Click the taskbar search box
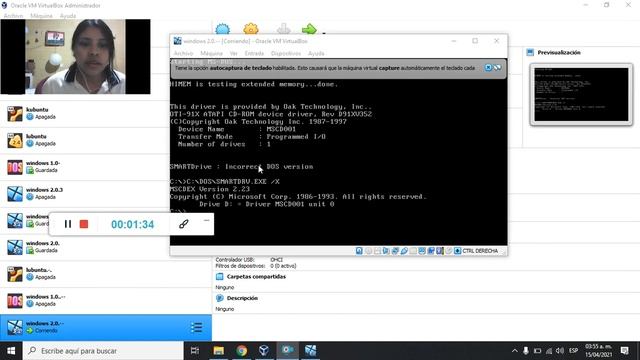Screen dimensions: 640x360 pos(103,351)
